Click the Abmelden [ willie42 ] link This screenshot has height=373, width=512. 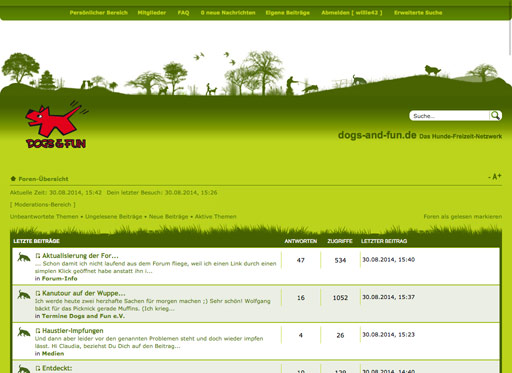352,13
